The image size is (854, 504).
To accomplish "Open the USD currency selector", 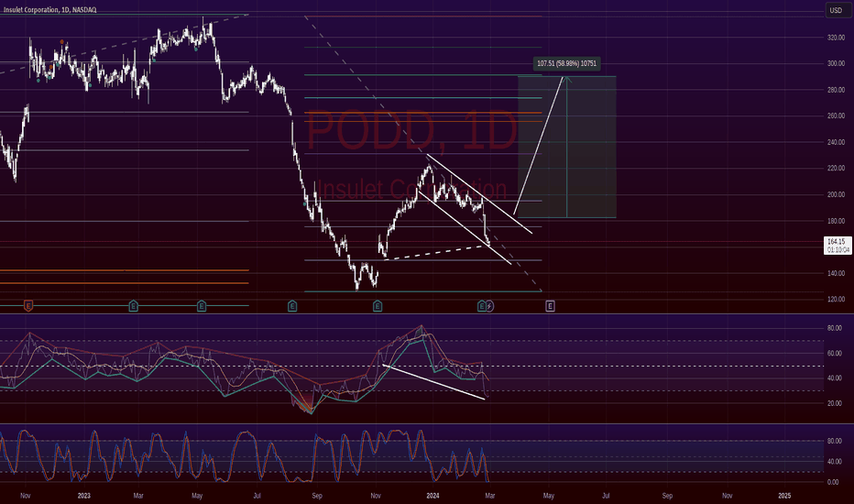I will (x=836, y=10).
